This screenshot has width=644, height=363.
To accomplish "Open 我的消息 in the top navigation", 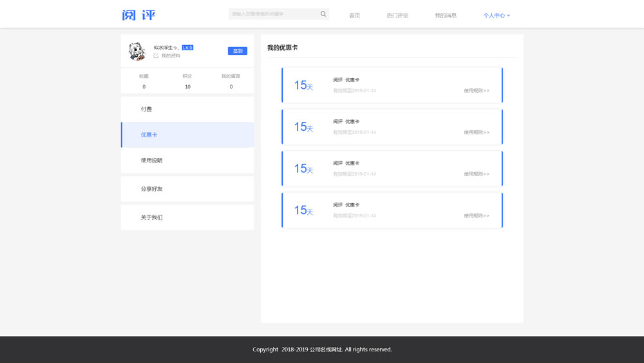I will point(445,15).
